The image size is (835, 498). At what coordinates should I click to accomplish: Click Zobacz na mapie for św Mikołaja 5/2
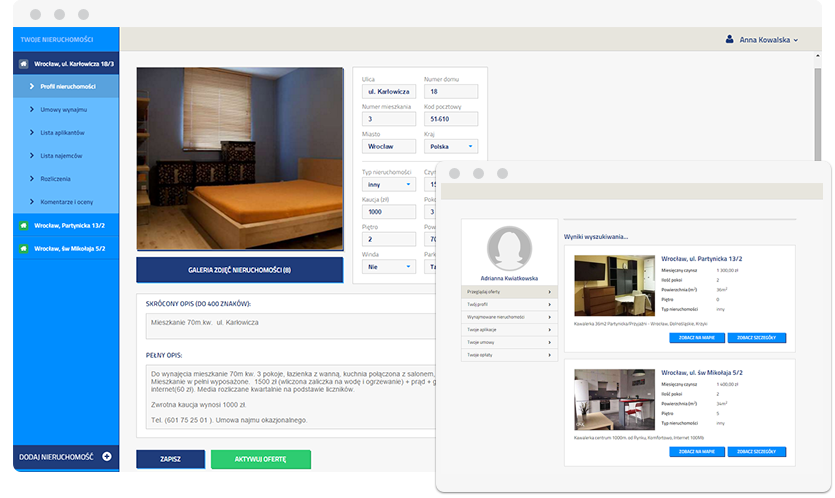click(x=697, y=452)
